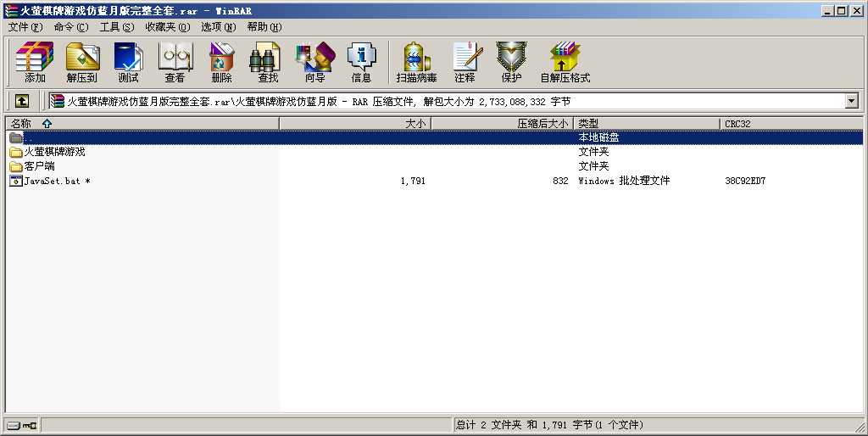Close the WinRAR window

click(856, 10)
